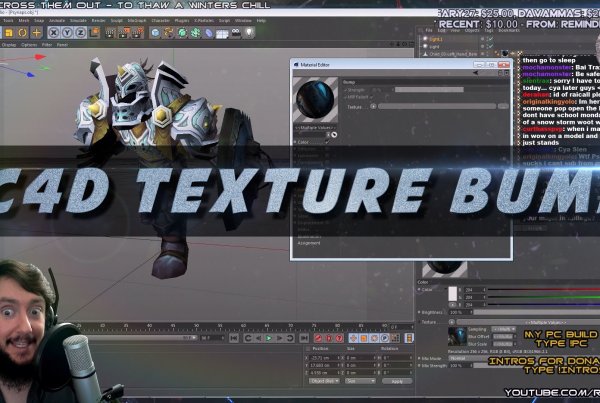This screenshot has width=600, height=403.
Task: Click the Apply coordinates button
Action: (x=397, y=381)
